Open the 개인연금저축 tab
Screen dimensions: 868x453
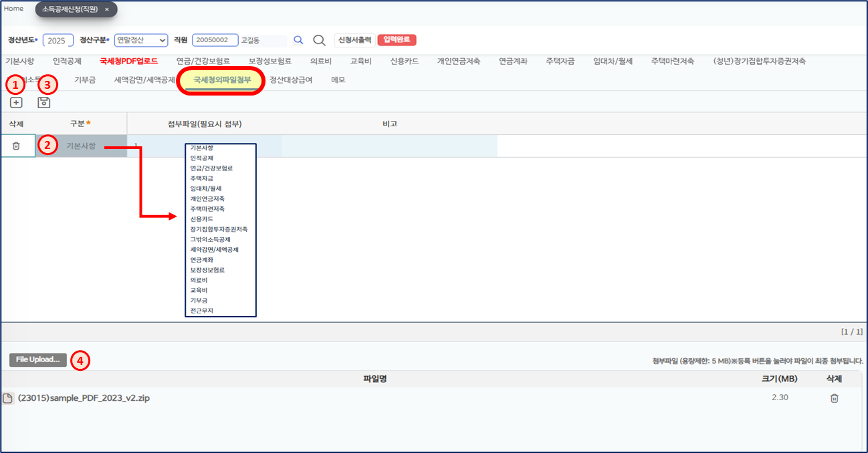[x=459, y=61]
